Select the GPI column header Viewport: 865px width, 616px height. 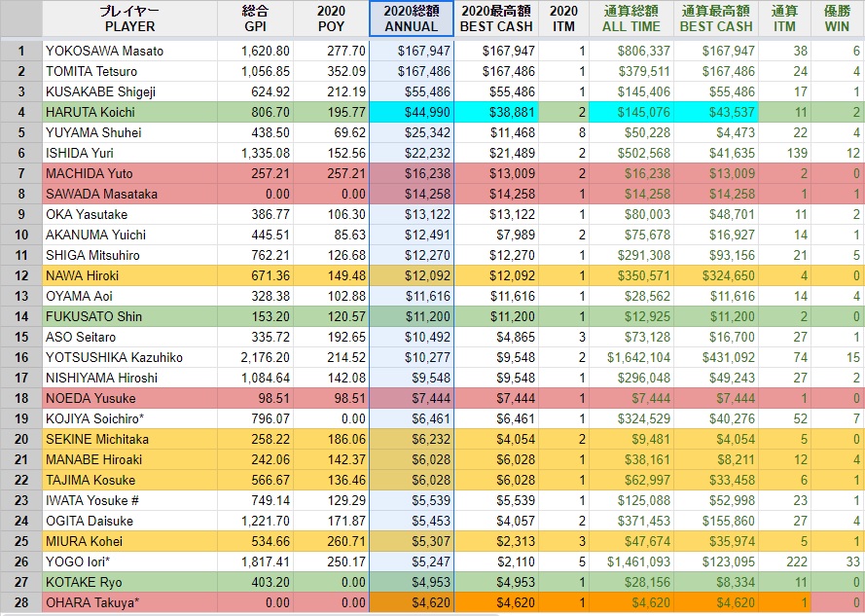pyautogui.click(x=255, y=18)
